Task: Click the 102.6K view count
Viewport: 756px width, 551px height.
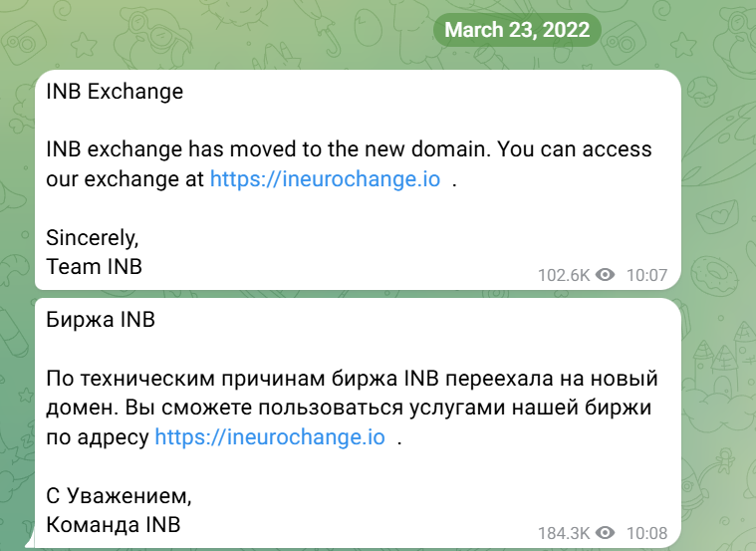Action: point(564,275)
